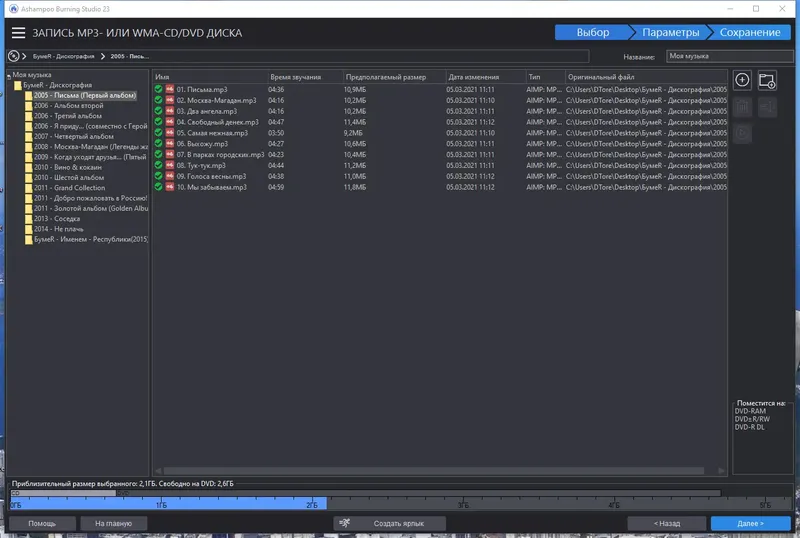800x538 pixels.
Task: Click red audio icon for 05. Самая нежная.mp3
Action: (170, 133)
